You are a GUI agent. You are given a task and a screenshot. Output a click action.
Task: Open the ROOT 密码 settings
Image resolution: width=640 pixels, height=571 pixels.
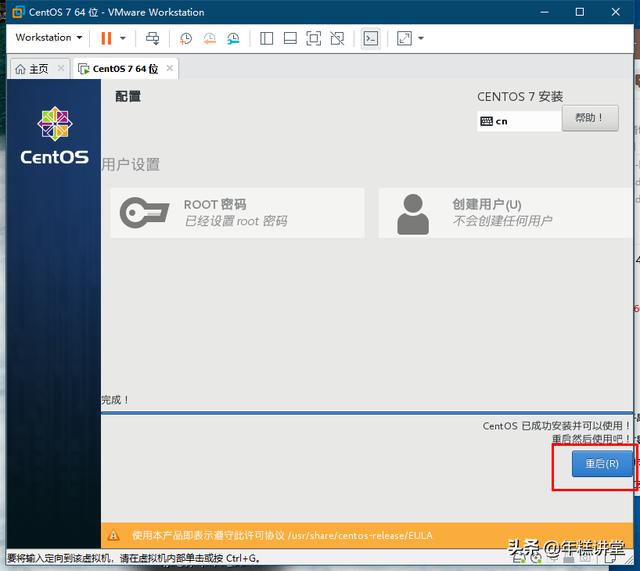pos(238,213)
